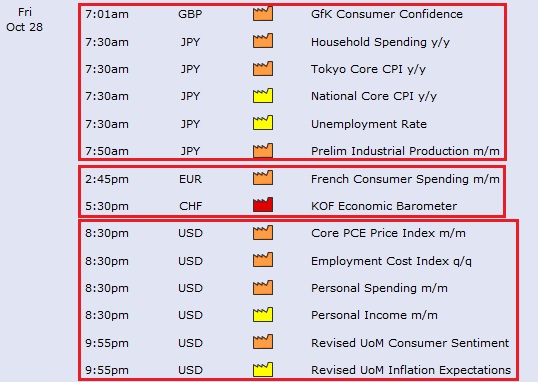Click the Core PCE Price Index impact icon
The image size is (538, 382).
[263, 233]
